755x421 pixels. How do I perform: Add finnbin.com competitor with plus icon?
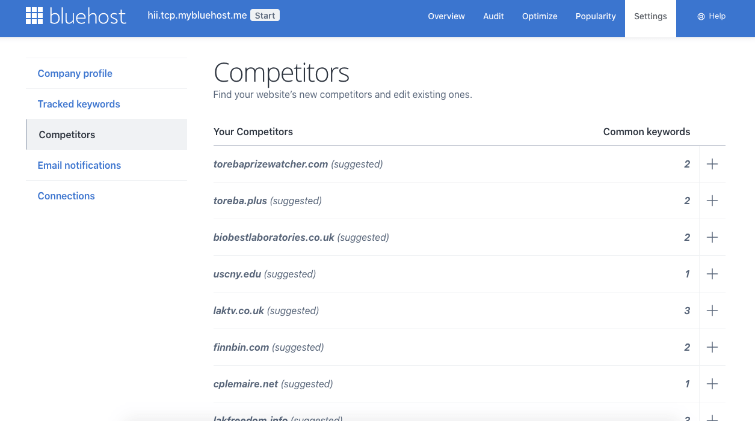(x=712, y=347)
